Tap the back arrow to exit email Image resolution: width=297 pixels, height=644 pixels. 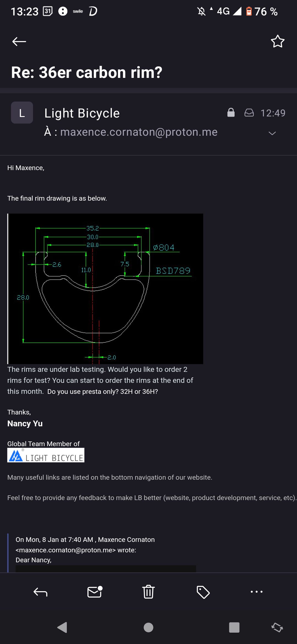[x=19, y=42]
